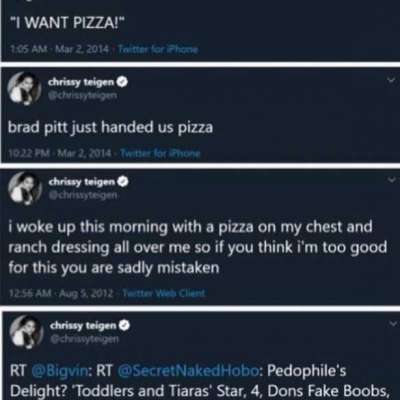400x400 pixels.
Task: Click the brad pitt just handed us pizza text
Action: click(x=110, y=127)
